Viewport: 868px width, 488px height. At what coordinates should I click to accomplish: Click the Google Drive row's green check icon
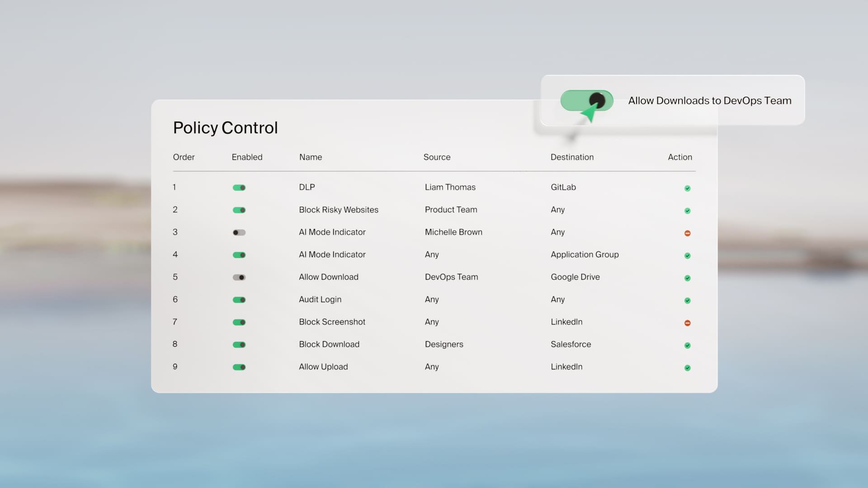[687, 278]
